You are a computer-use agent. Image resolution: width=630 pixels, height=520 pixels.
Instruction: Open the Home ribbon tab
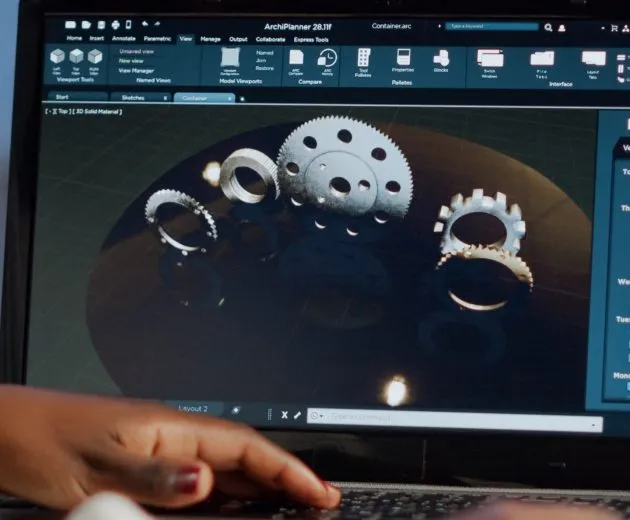(74, 38)
